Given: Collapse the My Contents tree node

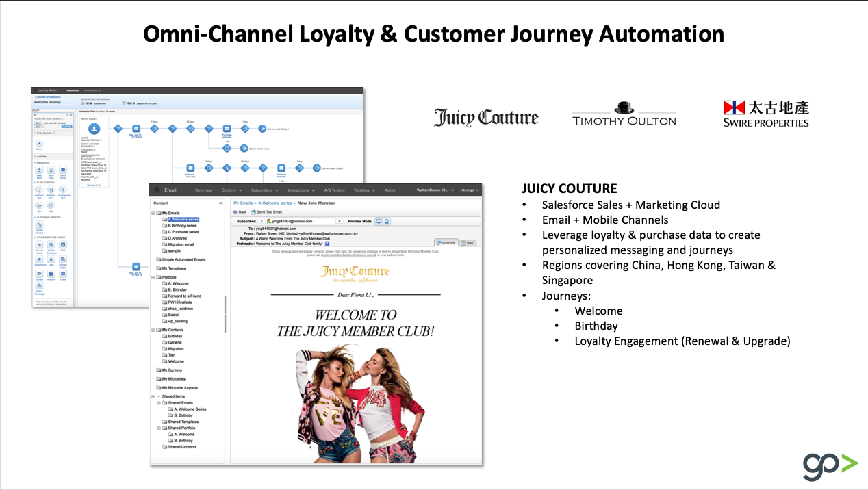Looking at the screenshot, I should (x=153, y=330).
